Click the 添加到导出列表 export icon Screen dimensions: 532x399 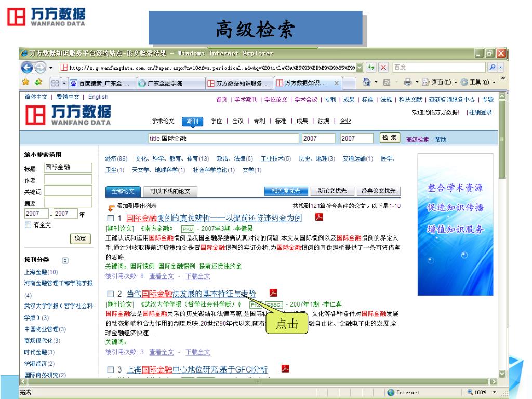tap(111, 208)
